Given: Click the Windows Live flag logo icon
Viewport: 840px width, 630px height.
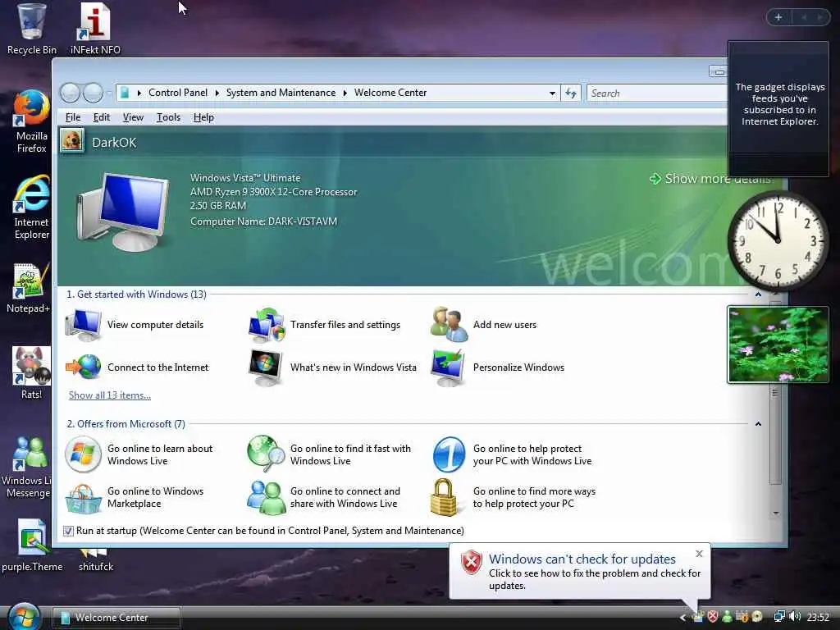Looking at the screenshot, I should 83,454.
